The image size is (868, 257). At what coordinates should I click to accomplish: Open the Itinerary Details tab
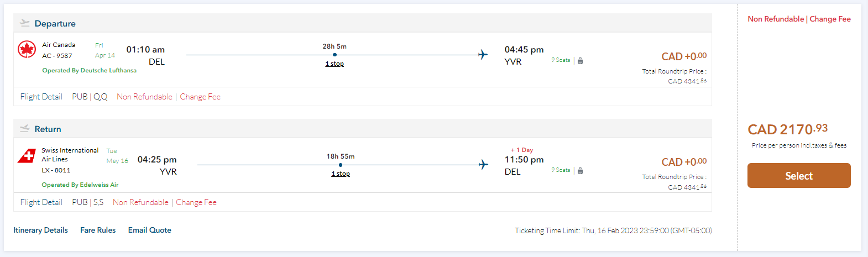[x=40, y=230]
